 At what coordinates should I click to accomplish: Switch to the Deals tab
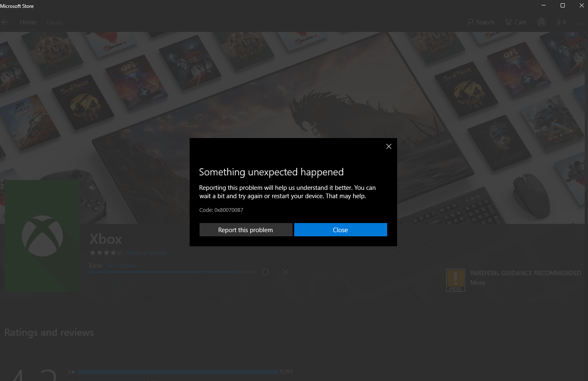pos(54,22)
